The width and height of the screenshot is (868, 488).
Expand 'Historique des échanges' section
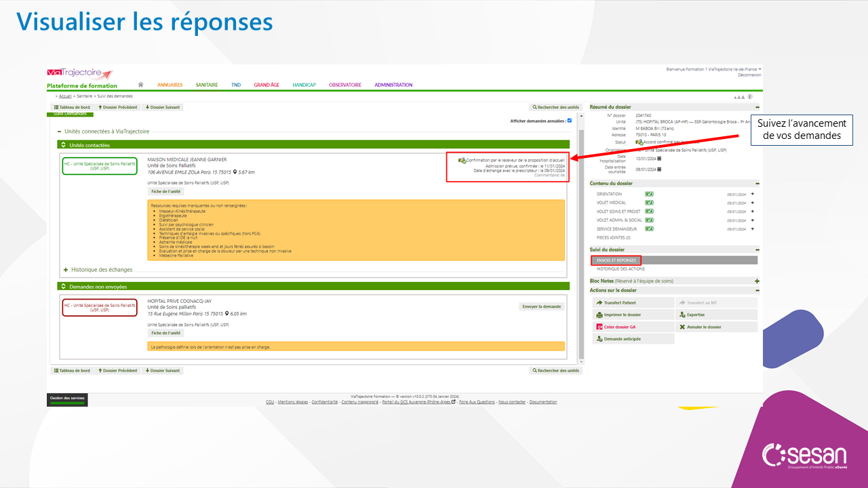point(66,270)
